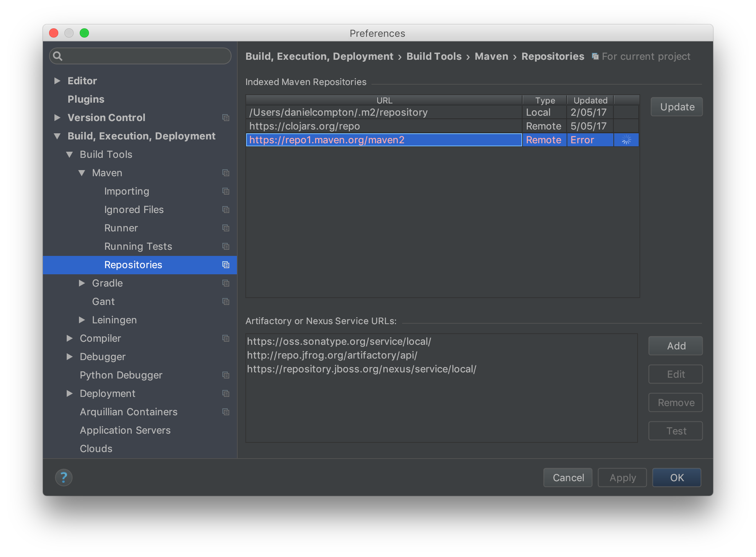756x557 pixels.
Task: Click the copy icon next to Importing
Action: point(225,190)
